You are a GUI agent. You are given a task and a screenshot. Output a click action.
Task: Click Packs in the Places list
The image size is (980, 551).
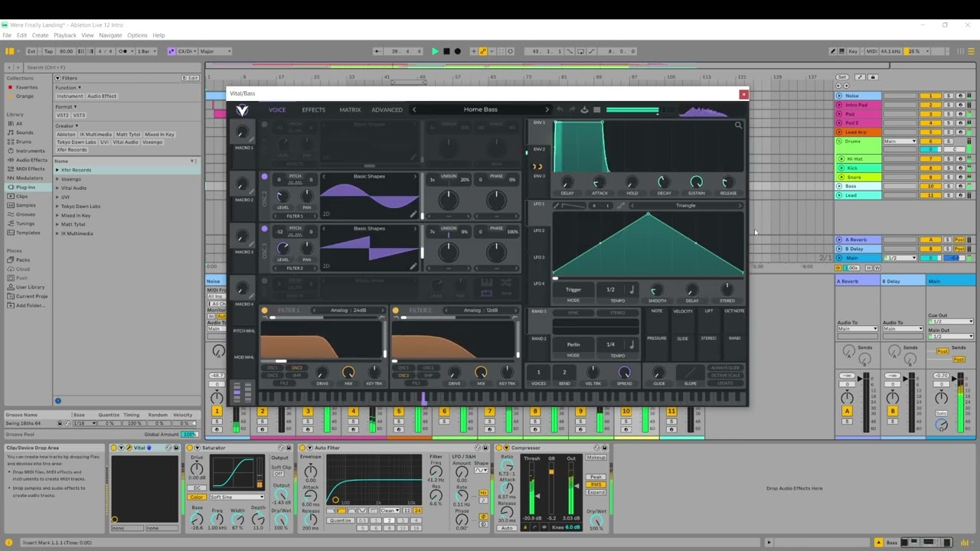[x=22, y=259]
